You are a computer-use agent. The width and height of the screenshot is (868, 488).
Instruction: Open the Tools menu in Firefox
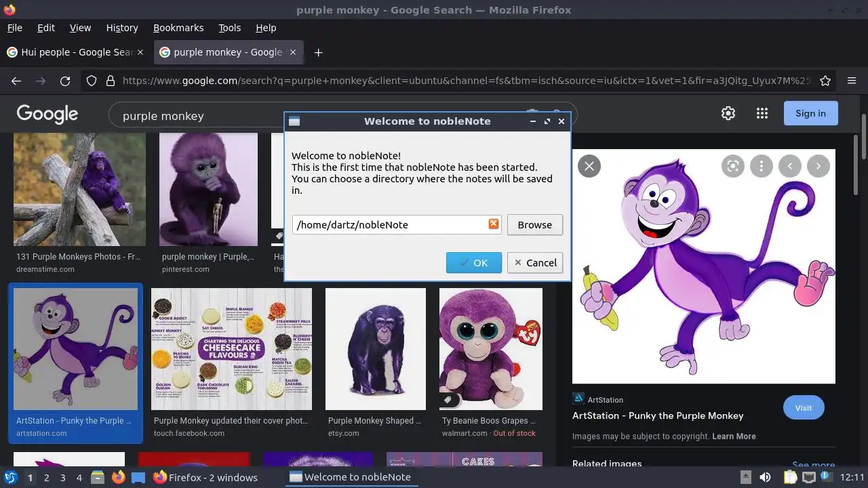coord(230,28)
